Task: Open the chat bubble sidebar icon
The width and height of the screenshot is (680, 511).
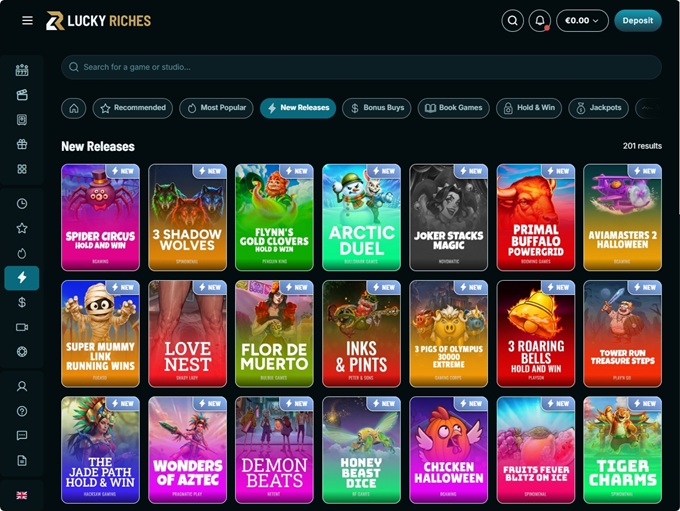Action: pos(22,436)
